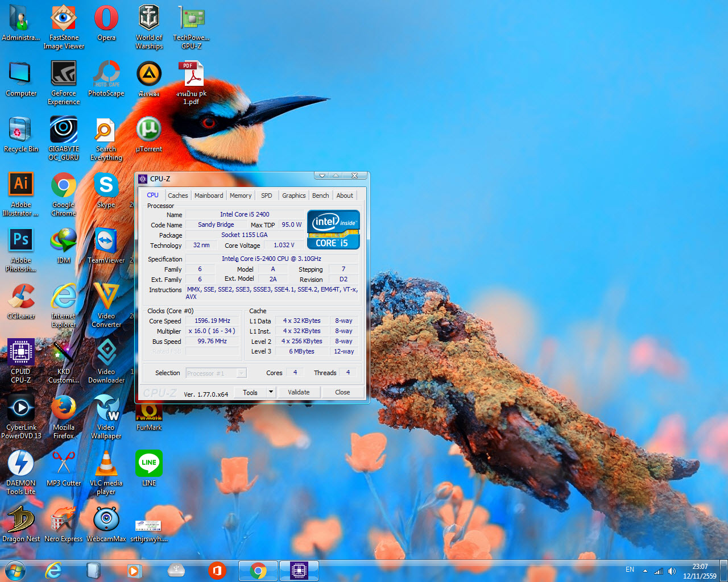This screenshot has width=728, height=582.
Task: Click the Close button in CPU-Z
Action: pyautogui.click(x=342, y=392)
